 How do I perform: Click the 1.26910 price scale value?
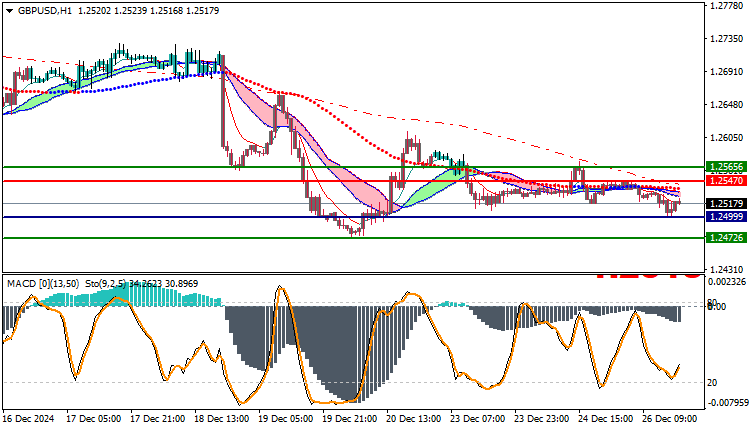pos(727,72)
